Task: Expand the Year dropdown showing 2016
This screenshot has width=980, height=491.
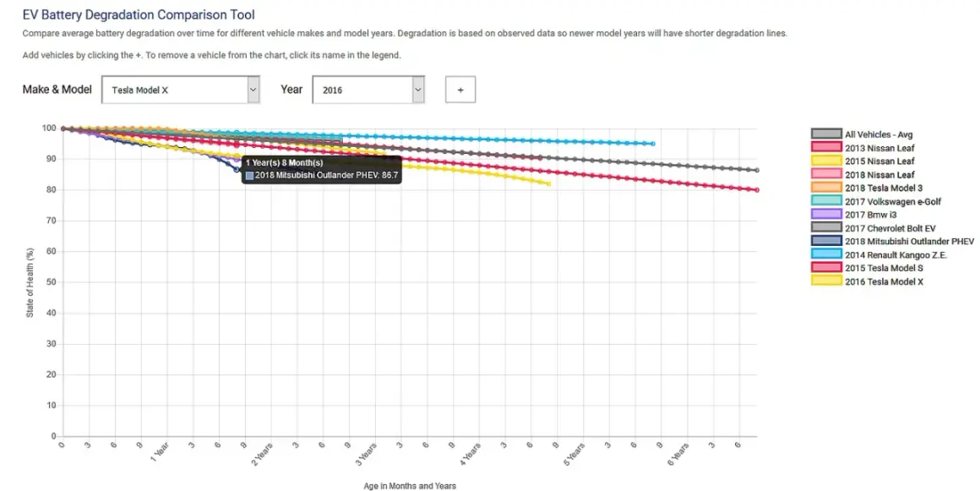Action: point(368,90)
